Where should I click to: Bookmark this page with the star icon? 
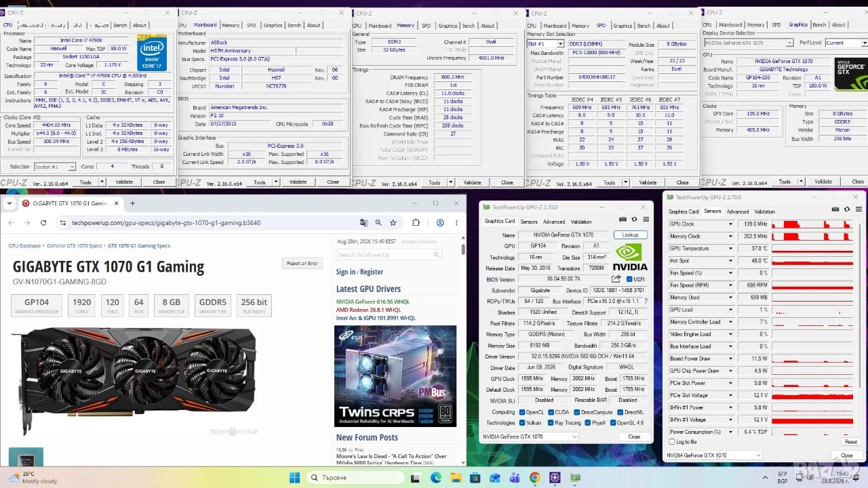click(394, 222)
